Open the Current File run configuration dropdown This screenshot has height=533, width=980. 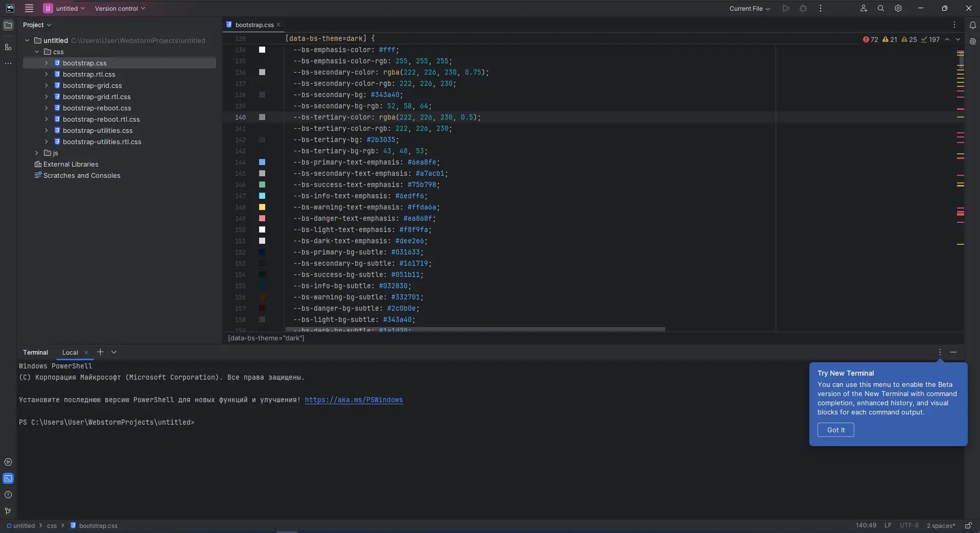(750, 9)
